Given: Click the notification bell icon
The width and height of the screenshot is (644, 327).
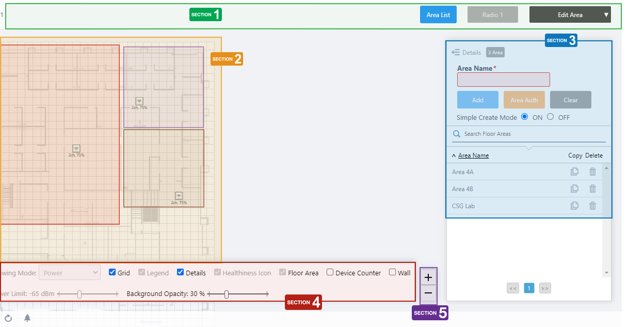Looking at the screenshot, I should 27,318.
